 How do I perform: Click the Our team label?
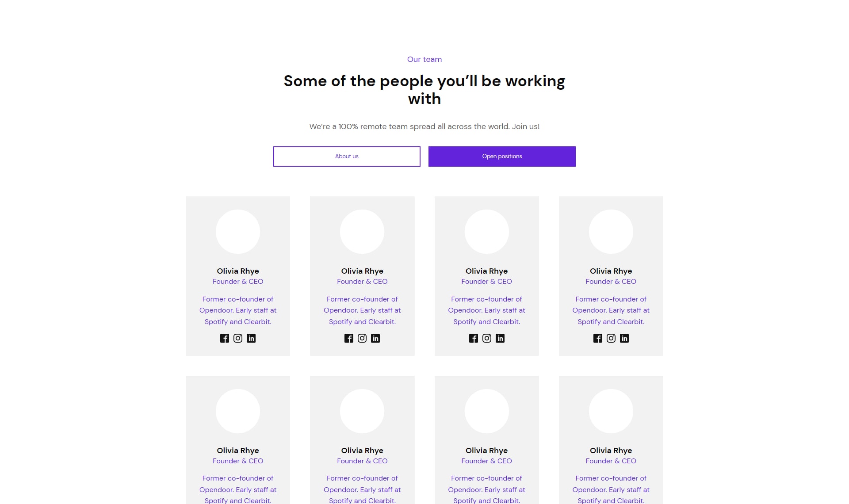tap(424, 59)
